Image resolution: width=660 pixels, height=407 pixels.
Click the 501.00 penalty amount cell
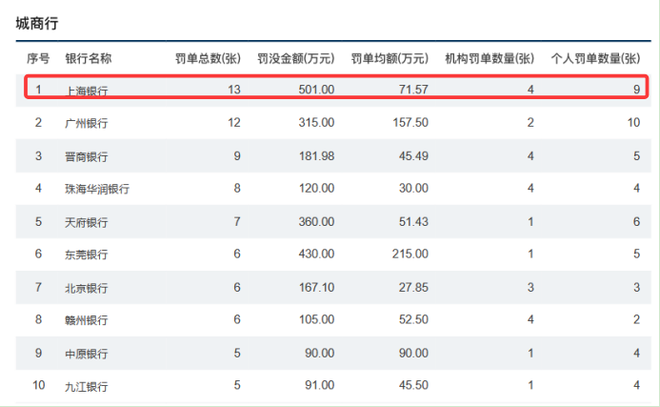coord(315,91)
